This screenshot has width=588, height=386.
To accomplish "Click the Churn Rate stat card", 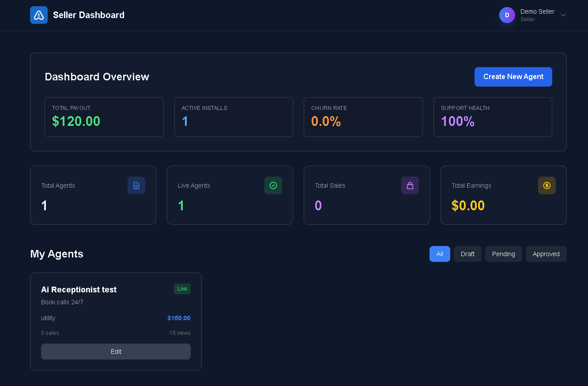I will pos(363,117).
